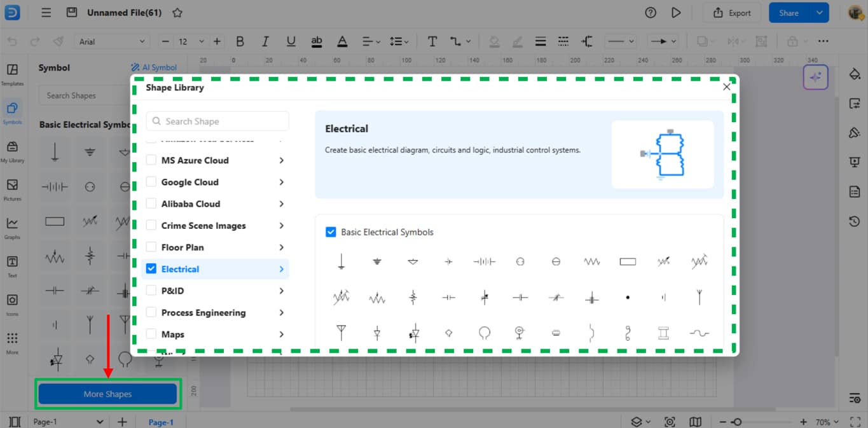868x428 pixels.
Task: Check the Floor Plan checkbox
Action: pyautogui.click(x=151, y=247)
